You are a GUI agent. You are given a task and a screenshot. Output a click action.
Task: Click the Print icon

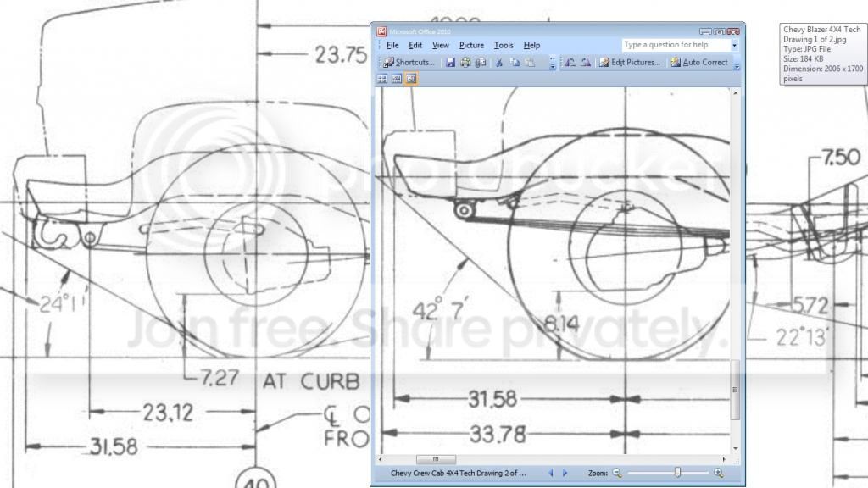click(x=465, y=63)
